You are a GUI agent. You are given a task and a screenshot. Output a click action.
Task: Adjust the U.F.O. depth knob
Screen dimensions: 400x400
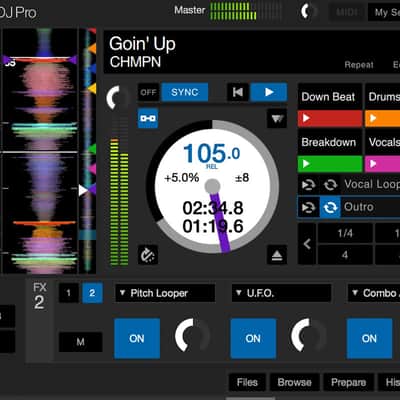308,335
